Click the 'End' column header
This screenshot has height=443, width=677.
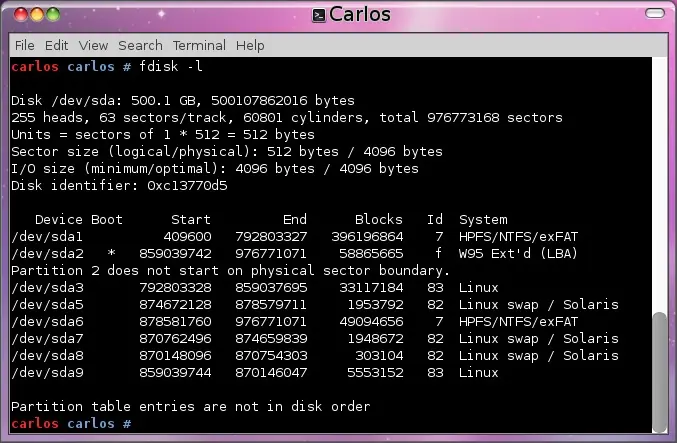pyautogui.click(x=295, y=219)
